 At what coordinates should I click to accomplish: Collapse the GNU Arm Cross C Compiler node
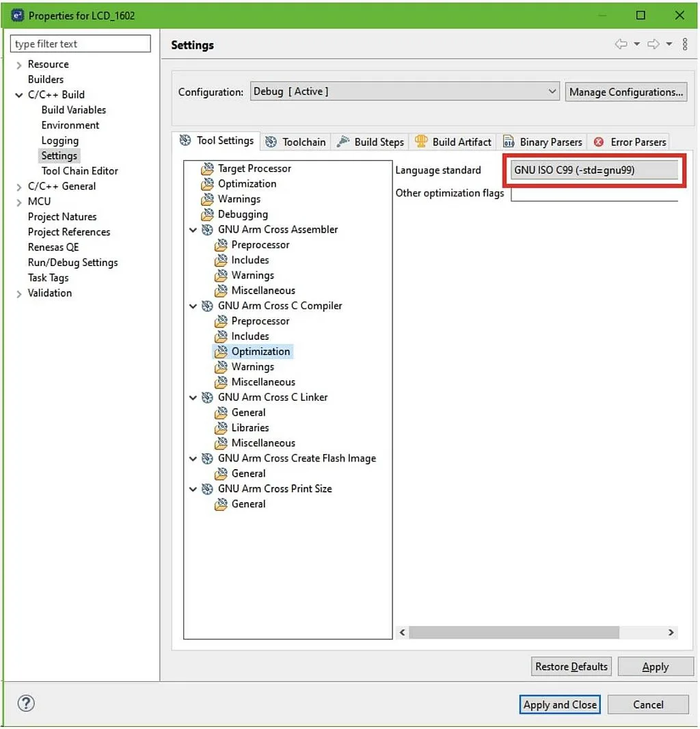193,306
